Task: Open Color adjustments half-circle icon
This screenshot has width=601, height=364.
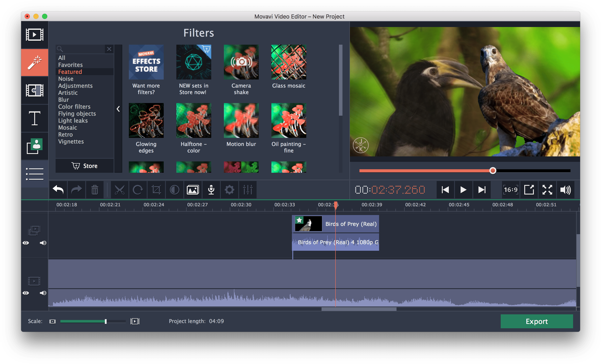Action: pyautogui.click(x=174, y=190)
